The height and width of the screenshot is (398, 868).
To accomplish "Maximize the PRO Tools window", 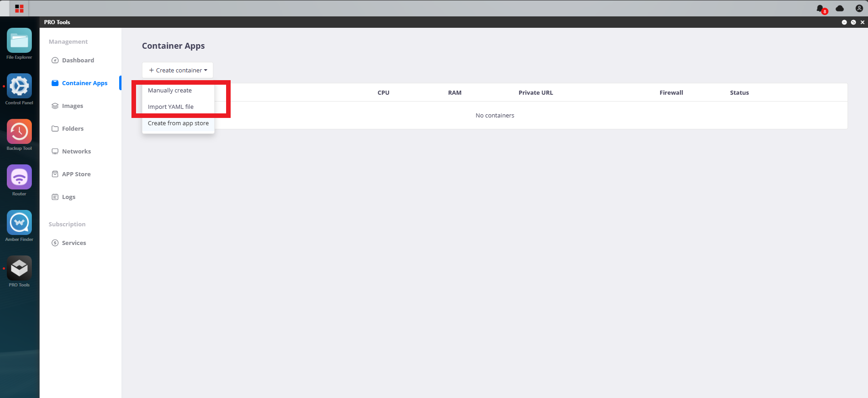I will (x=853, y=22).
